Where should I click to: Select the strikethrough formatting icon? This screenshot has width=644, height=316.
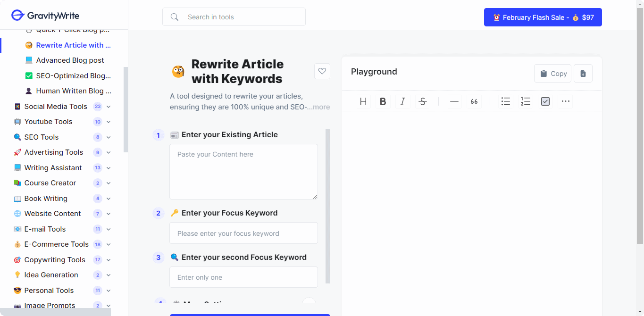point(422,101)
